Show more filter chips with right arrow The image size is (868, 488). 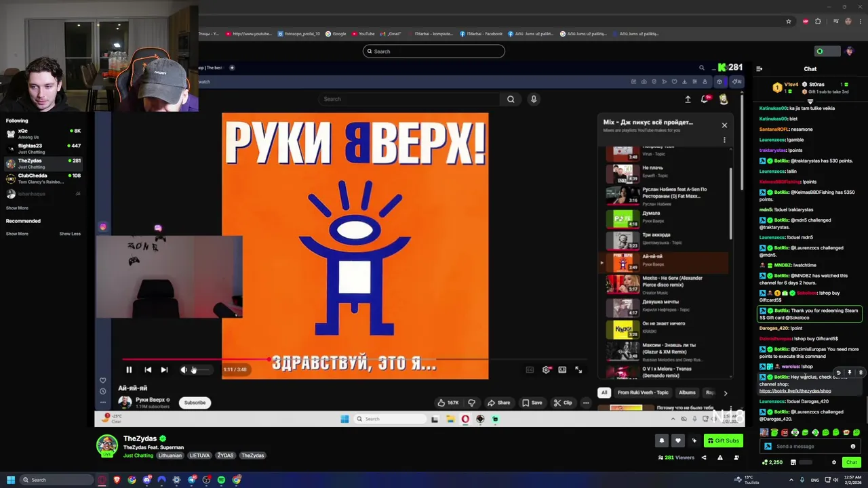[x=725, y=393]
